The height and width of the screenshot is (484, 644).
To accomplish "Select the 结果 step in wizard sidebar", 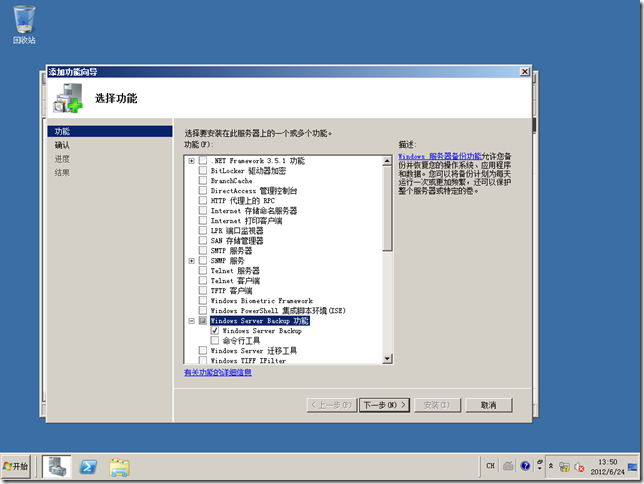I will (x=62, y=173).
